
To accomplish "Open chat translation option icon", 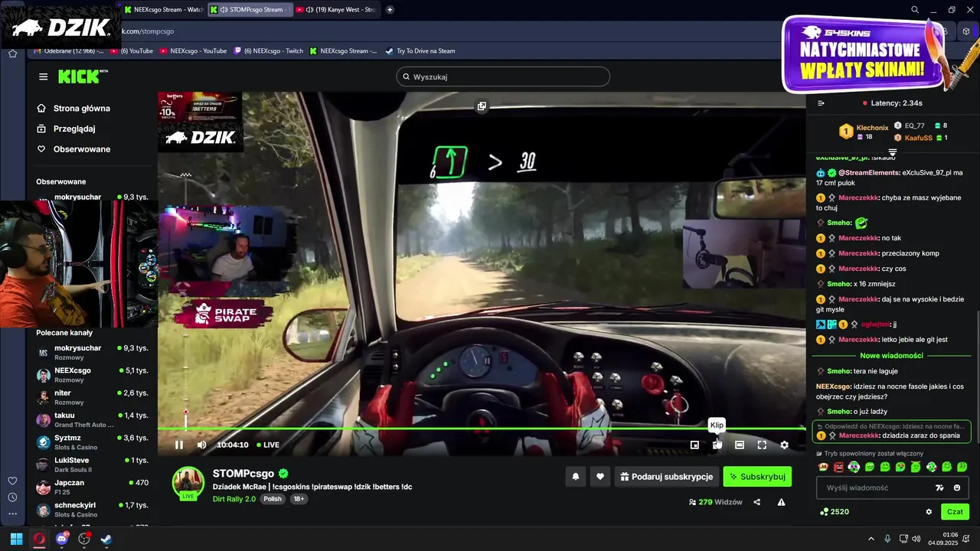I will (x=939, y=487).
